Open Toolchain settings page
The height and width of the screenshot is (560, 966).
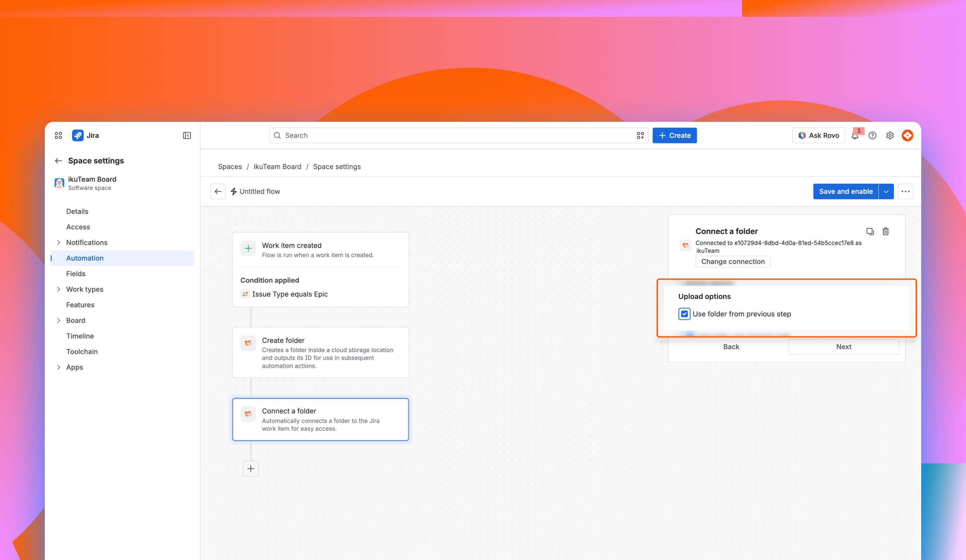(82, 351)
